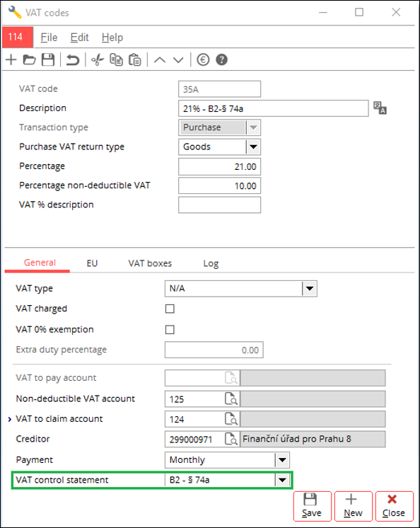Expand the VAT control statement dropdown

click(x=282, y=480)
